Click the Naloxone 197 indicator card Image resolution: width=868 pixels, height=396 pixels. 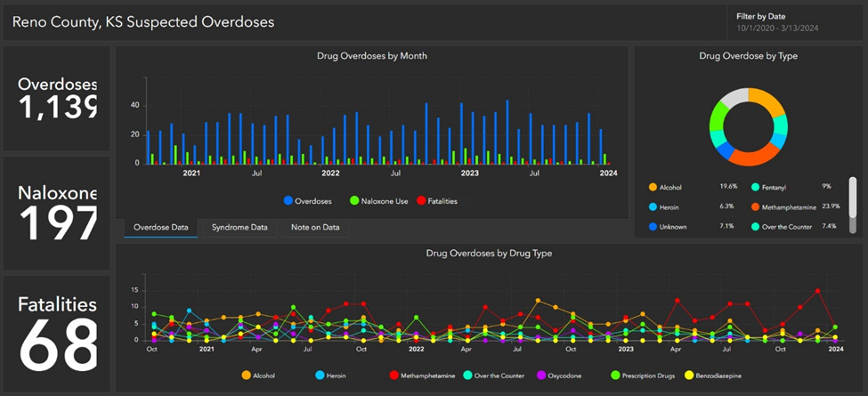(x=56, y=213)
